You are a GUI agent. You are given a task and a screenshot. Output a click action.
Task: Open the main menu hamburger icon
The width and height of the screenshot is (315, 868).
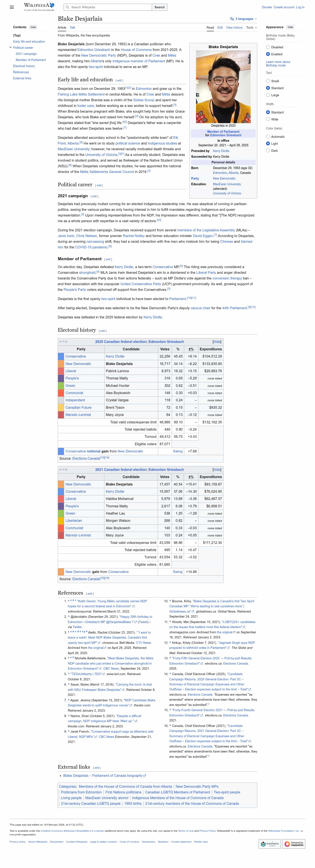click(x=12, y=7)
